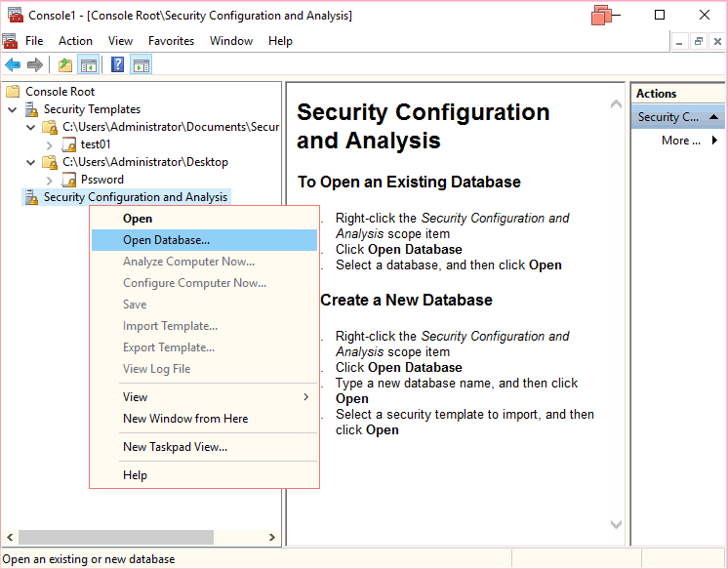Open the Favorites menu
The image size is (728, 569).
pos(172,41)
